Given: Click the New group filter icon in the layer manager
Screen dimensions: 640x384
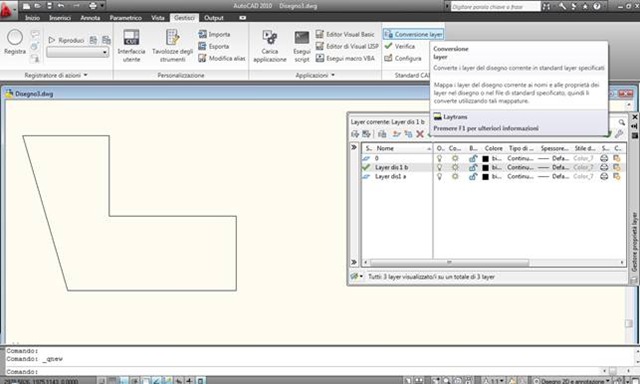Looking at the screenshot, I should click(366, 134).
